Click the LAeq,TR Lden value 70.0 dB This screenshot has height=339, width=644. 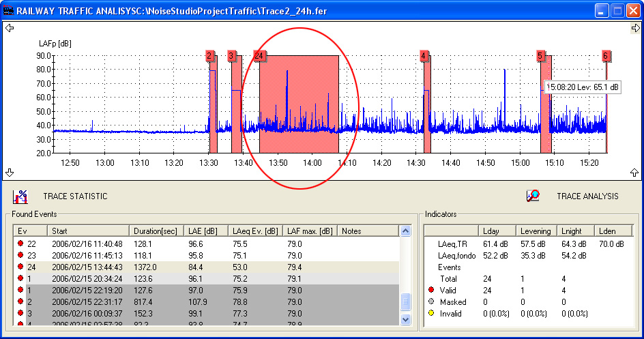611,244
